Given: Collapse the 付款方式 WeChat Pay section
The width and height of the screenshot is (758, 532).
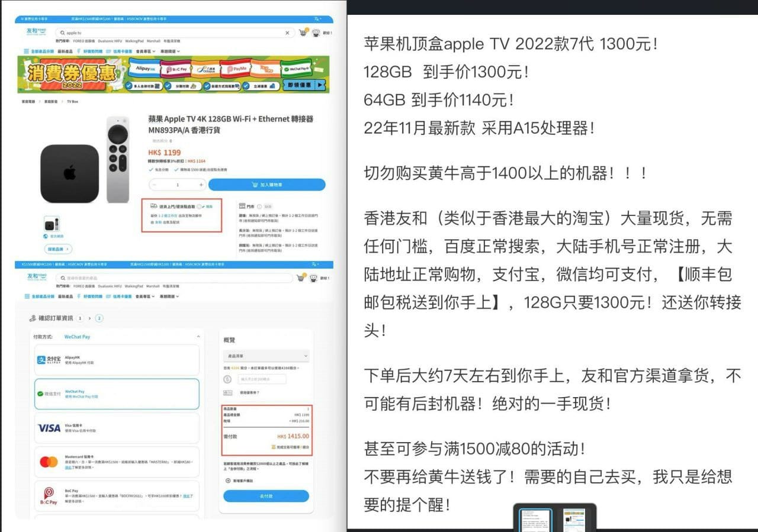Looking at the screenshot, I should (198, 337).
